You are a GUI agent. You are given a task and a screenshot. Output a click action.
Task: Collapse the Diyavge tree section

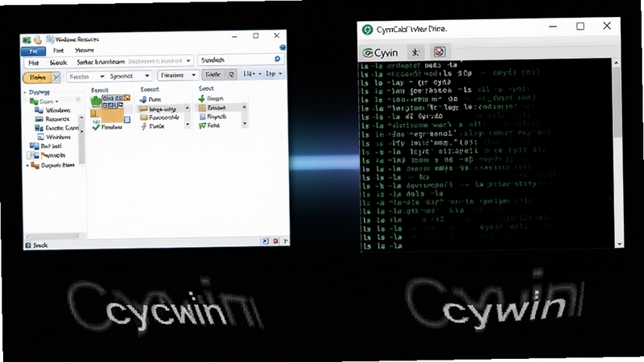pyautogui.click(x=25, y=93)
